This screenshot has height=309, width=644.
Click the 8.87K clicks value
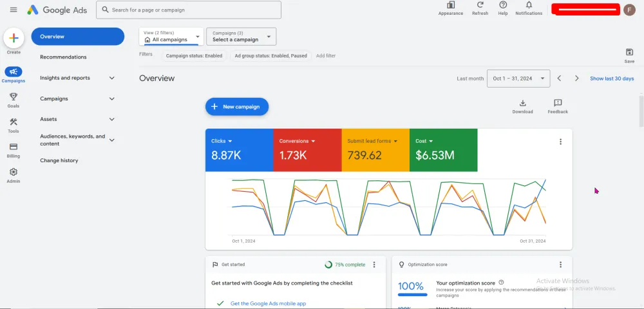tap(226, 156)
